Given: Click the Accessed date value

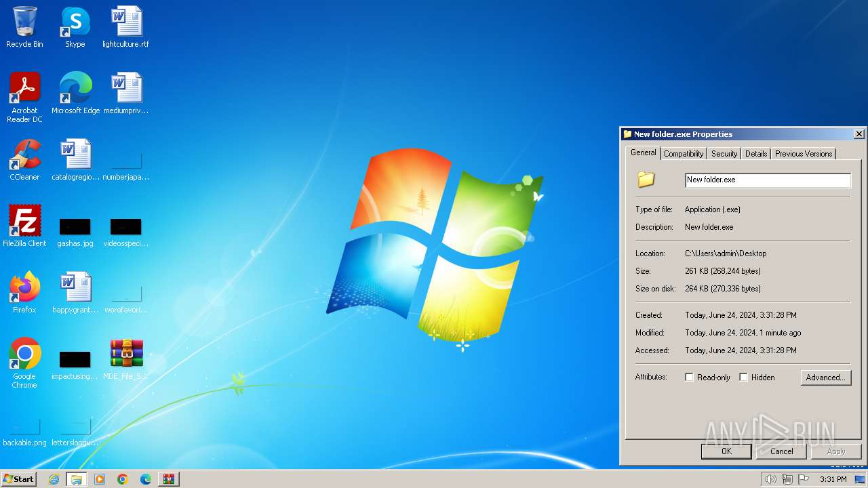Looking at the screenshot, I should coord(741,350).
